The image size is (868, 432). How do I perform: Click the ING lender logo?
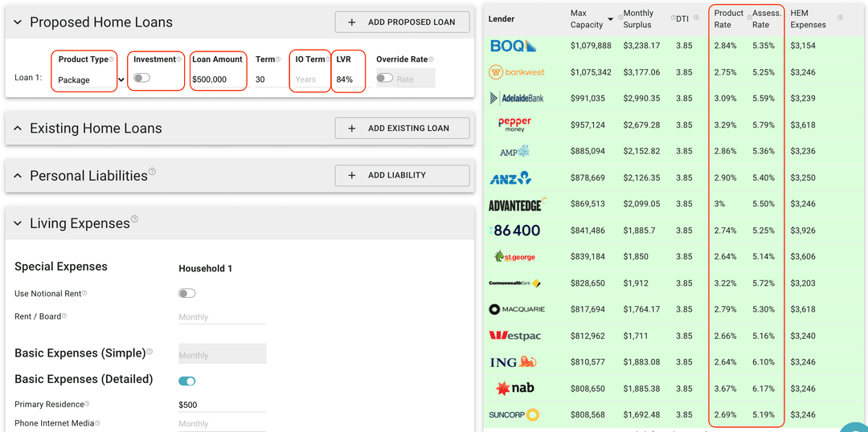[x=513, y=362]
